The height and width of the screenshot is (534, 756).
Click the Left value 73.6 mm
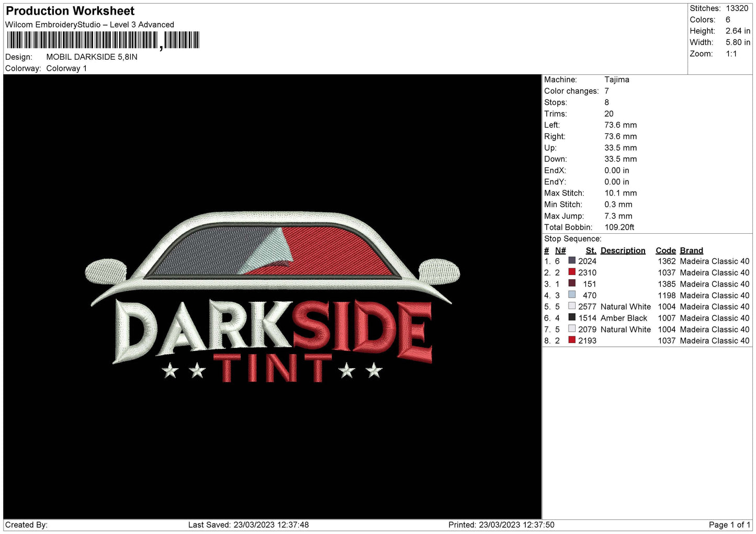click(620, 125)
